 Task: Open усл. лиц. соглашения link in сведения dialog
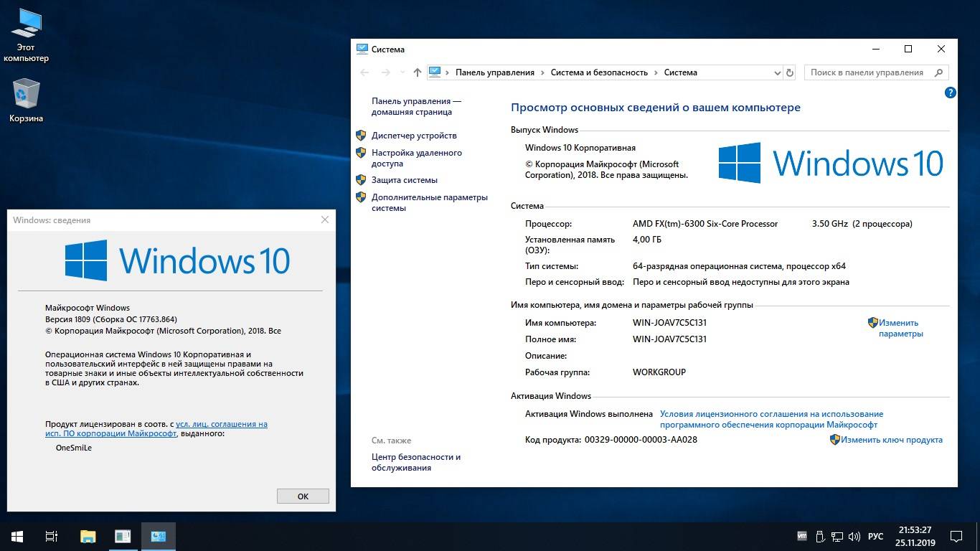point(156,429)
